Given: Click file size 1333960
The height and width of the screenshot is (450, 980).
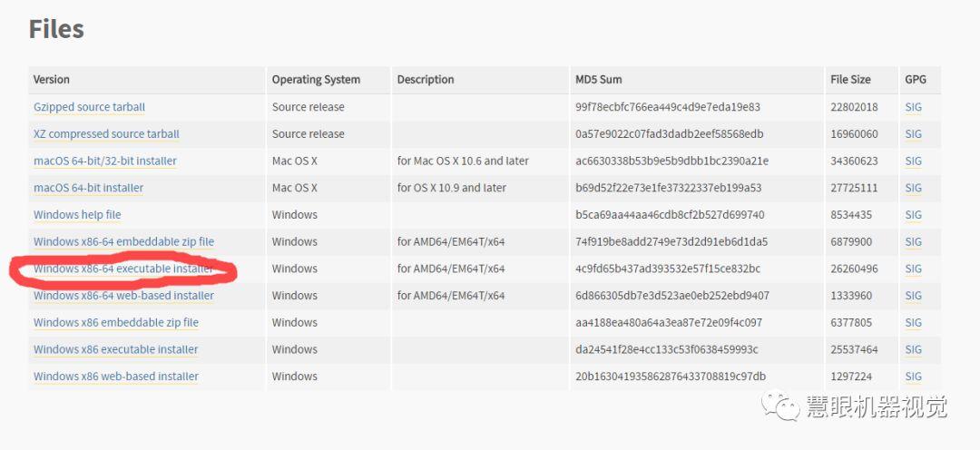Looking at the screenshot, I should point(851,295).
